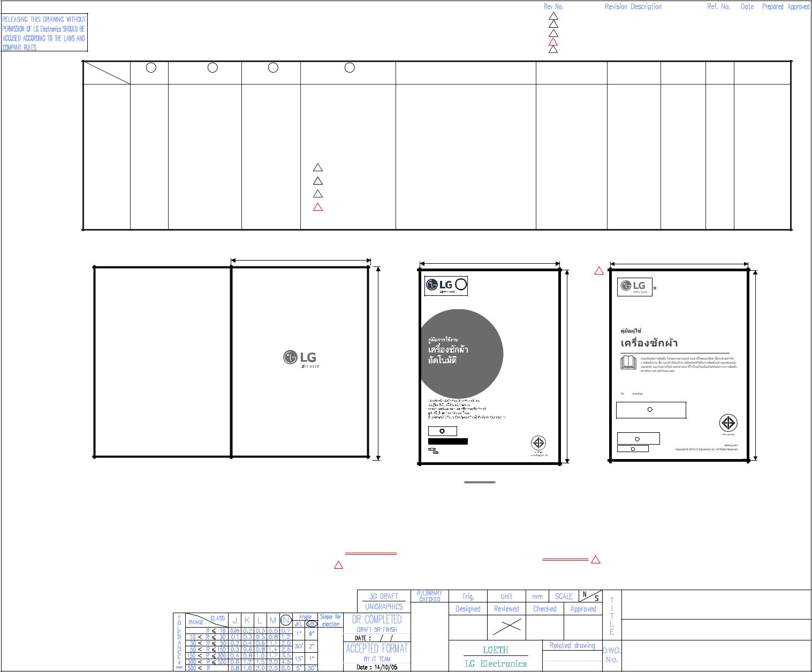The width and height of the screenshot is (812, 672).
Task: Click the cross mark under Reviewed
Action: coord(507,627)
